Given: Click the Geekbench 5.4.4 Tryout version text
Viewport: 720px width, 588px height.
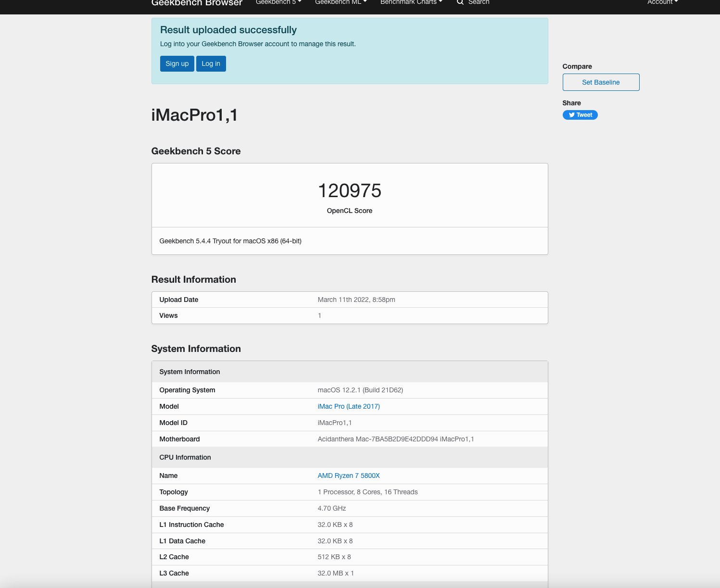Looking at the screenshot, I should click(230, 241).
